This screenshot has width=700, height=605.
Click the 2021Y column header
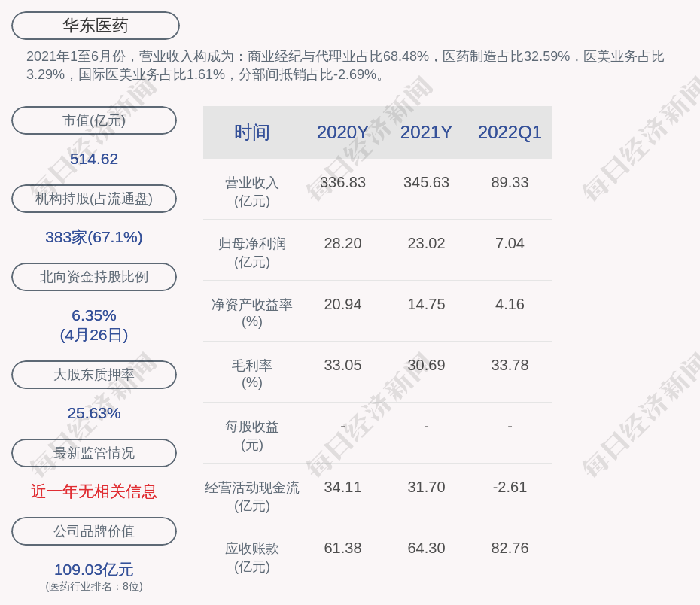click(426, 132)
